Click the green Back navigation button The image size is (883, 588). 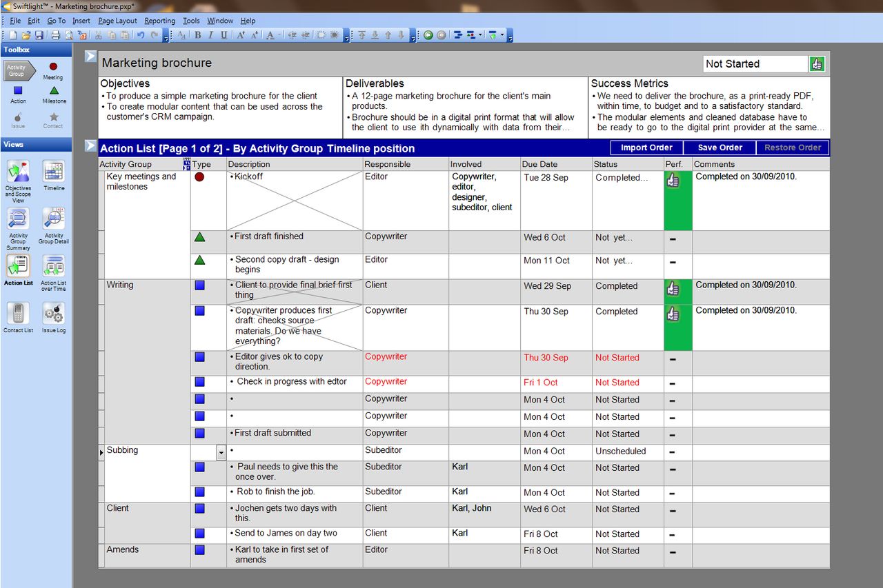pyautogui.click(x=428, y=35)
